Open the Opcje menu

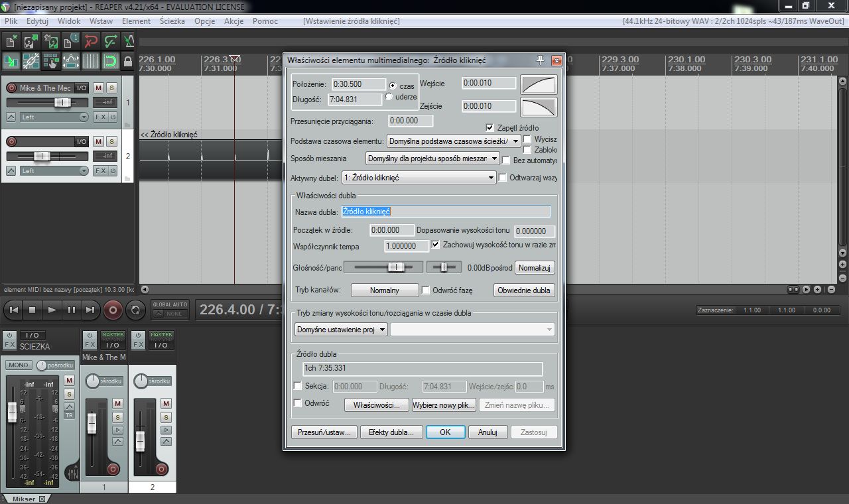click(206, 21)
